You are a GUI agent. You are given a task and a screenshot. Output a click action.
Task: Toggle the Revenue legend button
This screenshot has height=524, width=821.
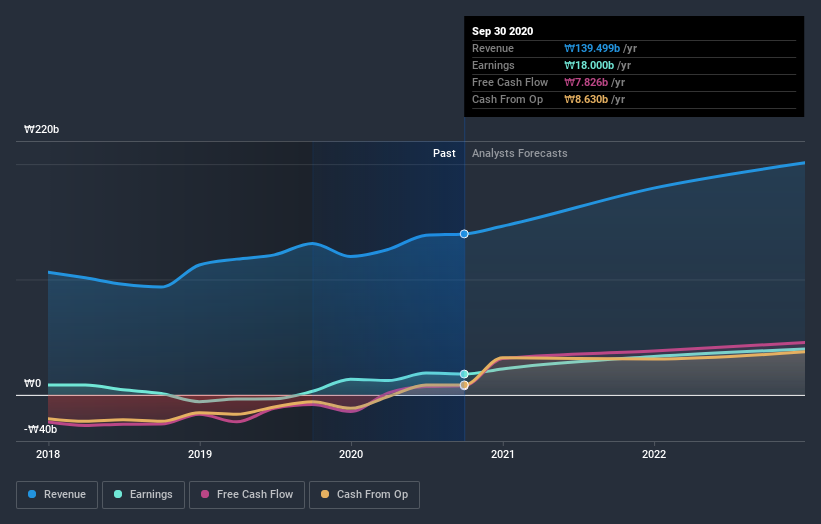pos(57,495)
